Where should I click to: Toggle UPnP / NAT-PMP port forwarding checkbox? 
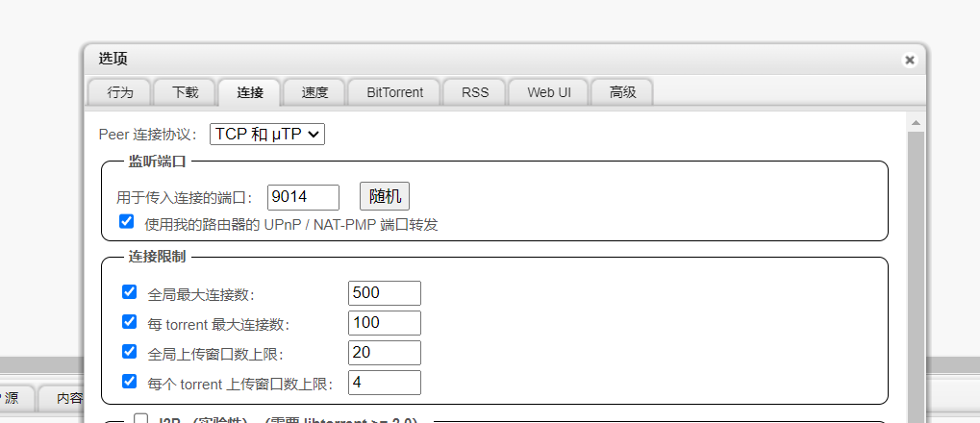126,221
